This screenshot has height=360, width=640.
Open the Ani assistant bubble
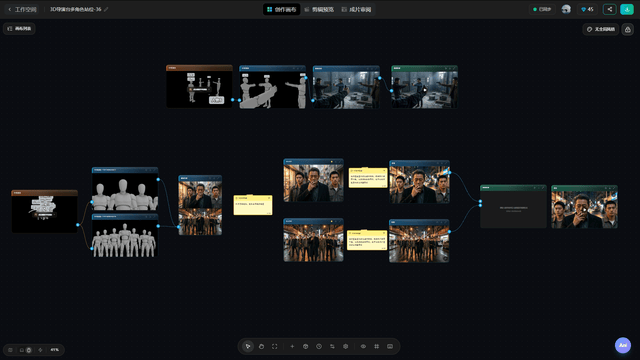point(623,345)
